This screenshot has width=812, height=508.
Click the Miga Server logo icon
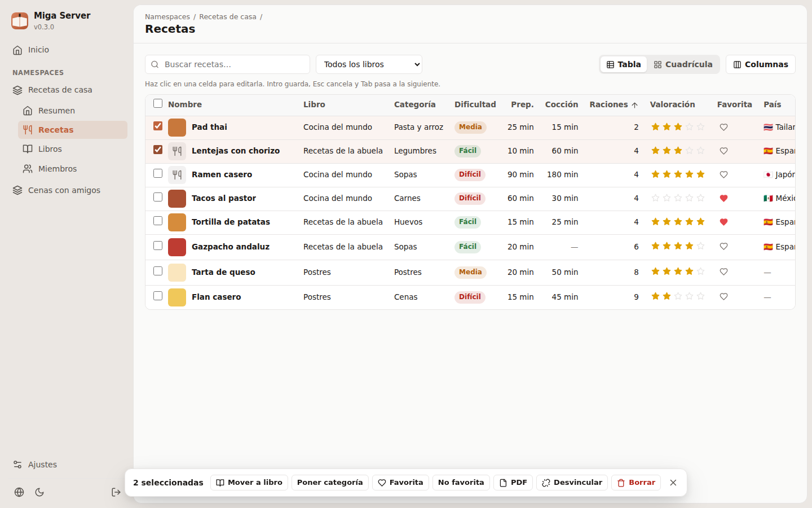click(x=20, y=21)
